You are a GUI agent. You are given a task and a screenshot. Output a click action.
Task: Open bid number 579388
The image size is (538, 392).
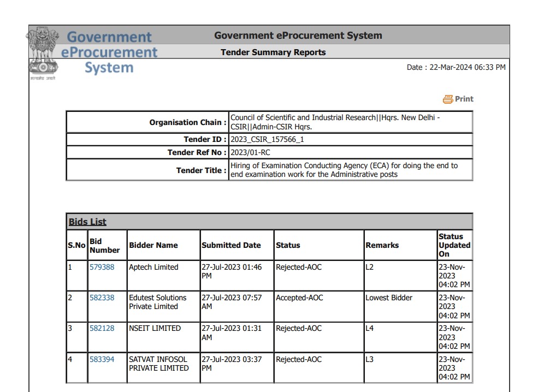coord(102,268)
